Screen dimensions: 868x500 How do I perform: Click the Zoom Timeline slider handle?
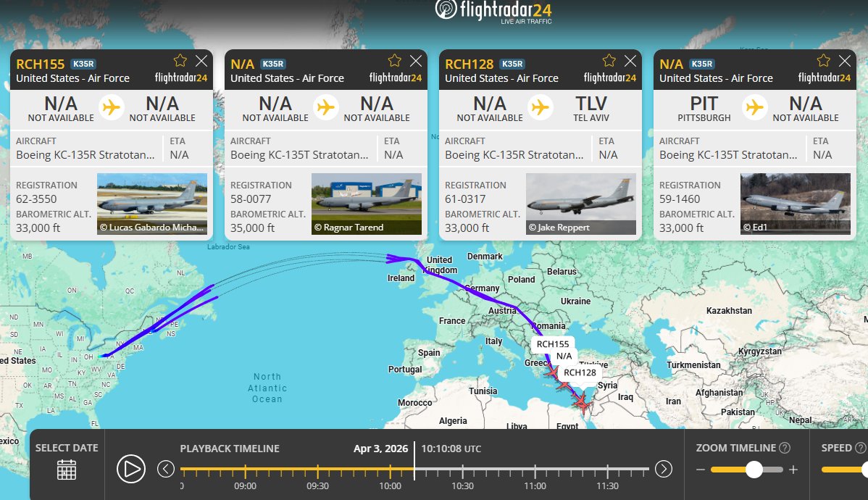tap(754, 470)
